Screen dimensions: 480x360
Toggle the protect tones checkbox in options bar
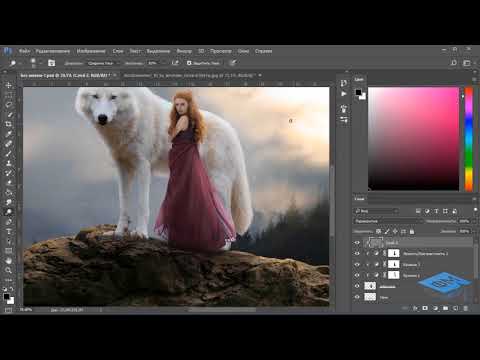(189, 63)
